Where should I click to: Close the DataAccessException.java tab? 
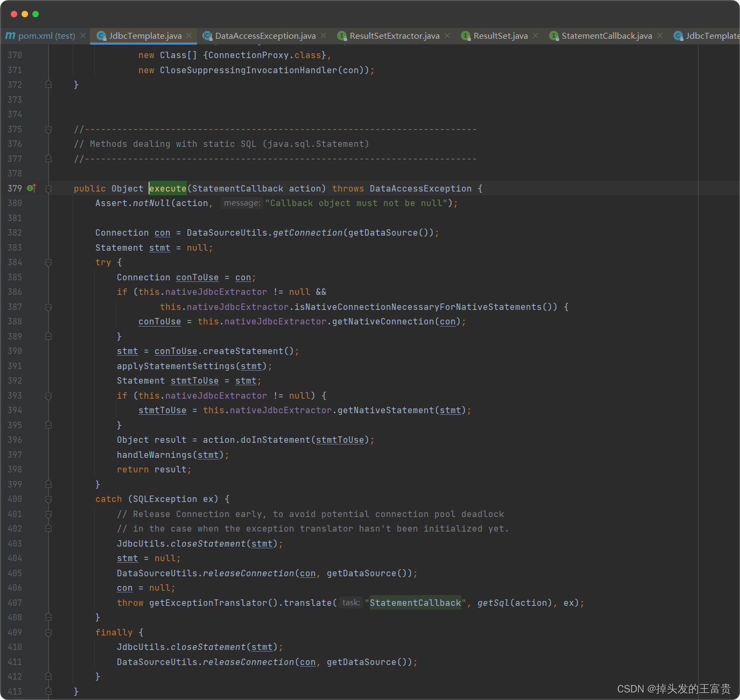point(323,36)
